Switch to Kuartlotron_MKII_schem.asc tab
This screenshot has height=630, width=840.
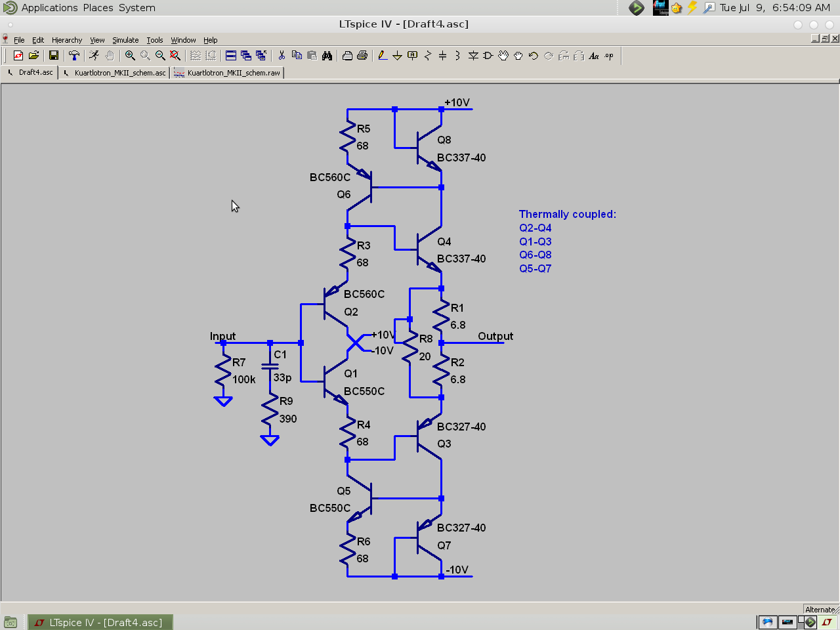[x=114, y=73]
